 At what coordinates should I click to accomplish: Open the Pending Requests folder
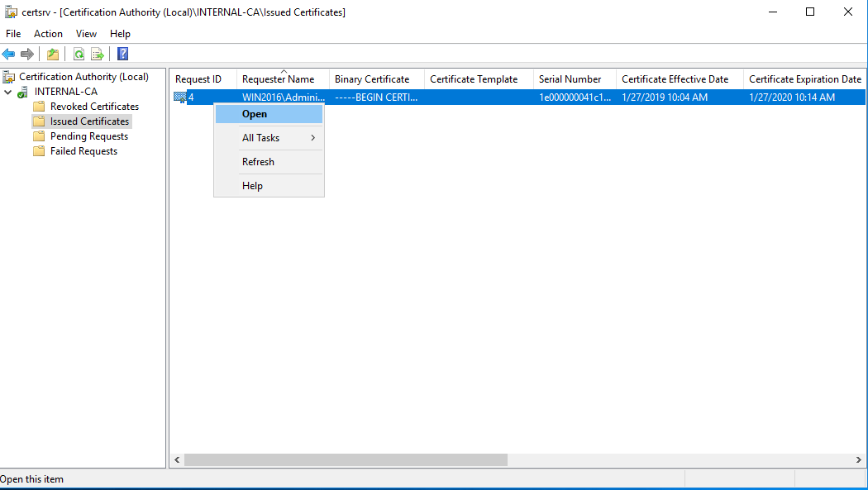88,136
